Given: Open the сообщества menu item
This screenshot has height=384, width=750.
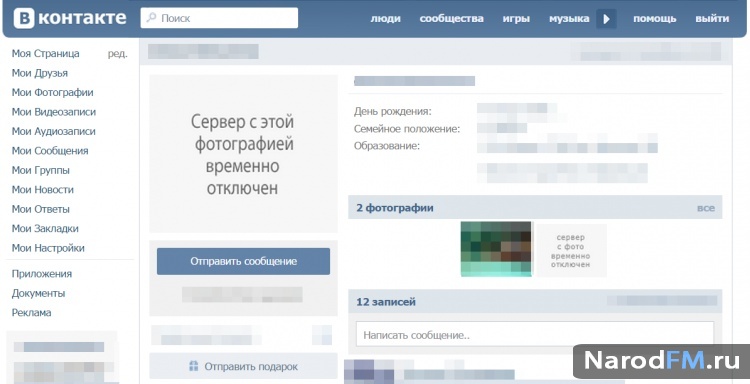Looking at the screenshot, I should click(x=452, y=19).
